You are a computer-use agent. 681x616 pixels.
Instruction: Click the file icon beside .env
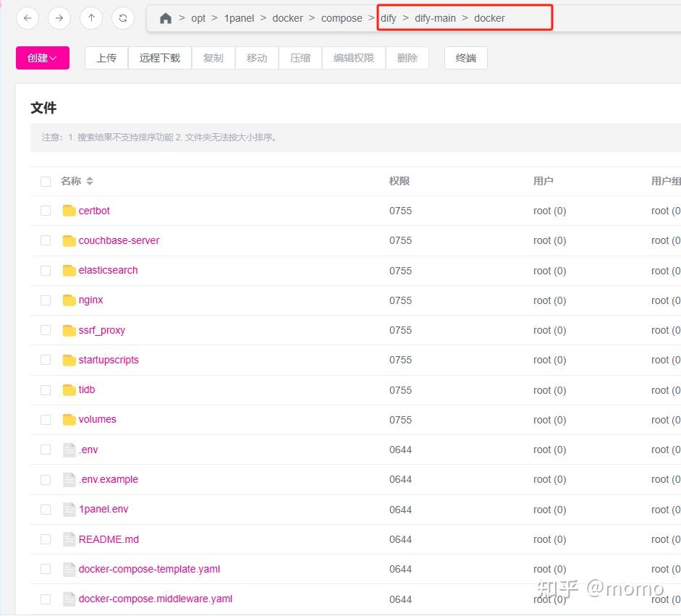pos(69,449)
